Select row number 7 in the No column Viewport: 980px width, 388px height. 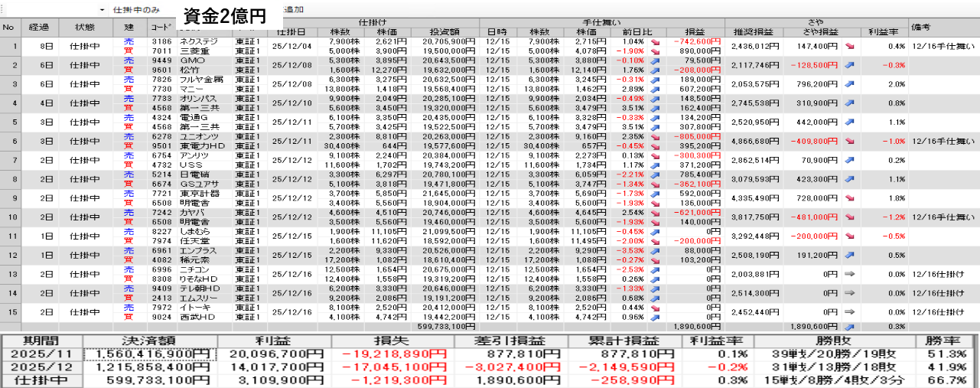tap(13, 161)
